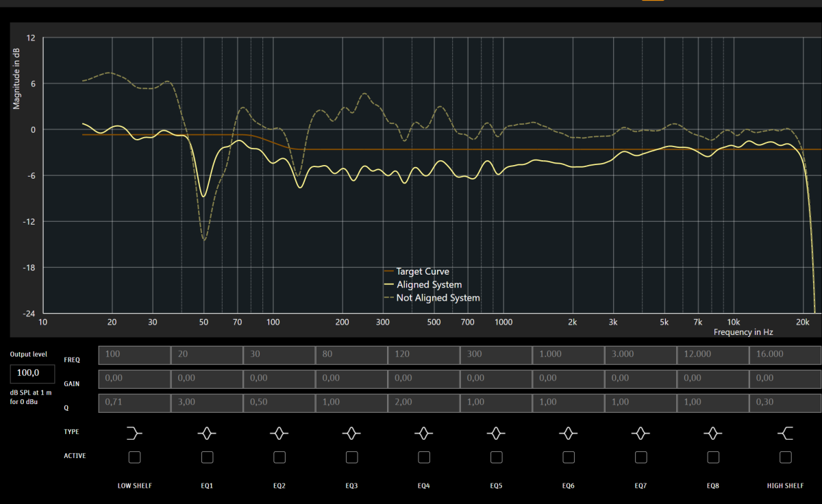Click the Not Aligned System legend entry
Viewport: 822px width, 504px height.
pos(432,298)
